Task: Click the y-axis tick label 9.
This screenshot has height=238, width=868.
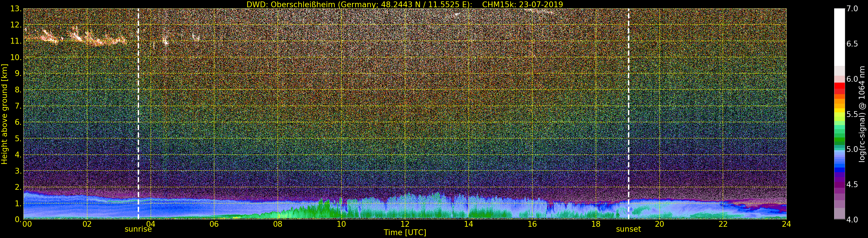Action: pyautogui.click(x=18, y=73)
